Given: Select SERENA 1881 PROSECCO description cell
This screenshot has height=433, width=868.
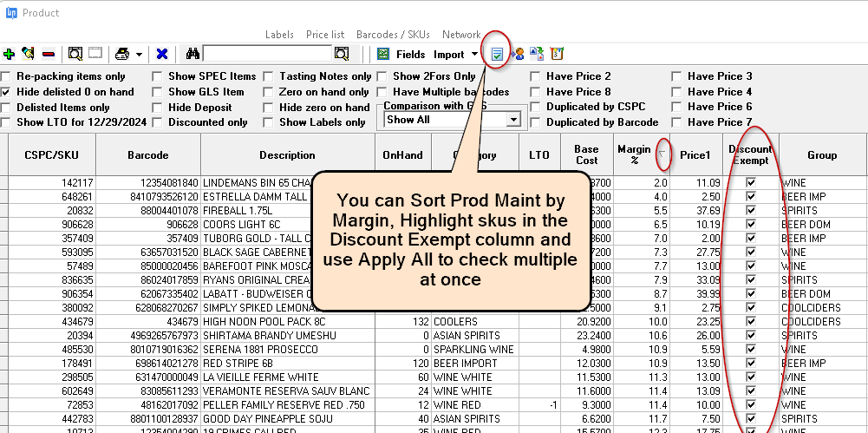Looking at the screenshot, I should point(287,350).
